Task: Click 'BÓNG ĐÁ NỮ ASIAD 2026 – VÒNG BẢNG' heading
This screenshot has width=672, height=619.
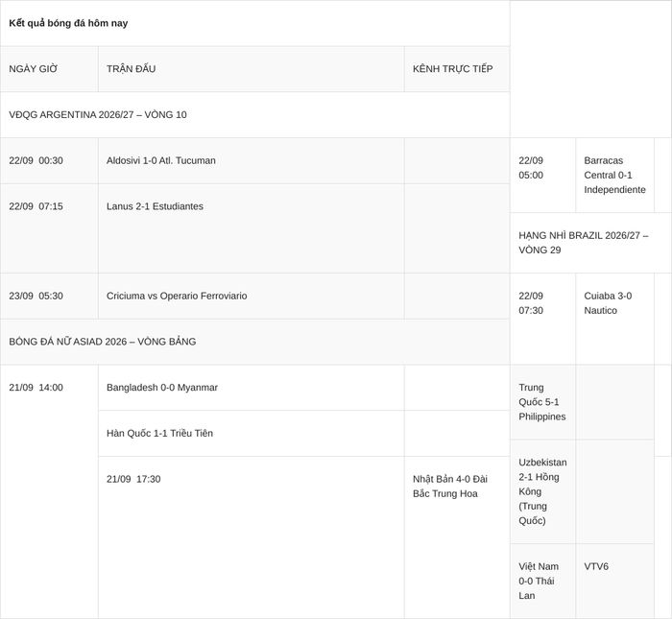Action: tap(103, 342)
